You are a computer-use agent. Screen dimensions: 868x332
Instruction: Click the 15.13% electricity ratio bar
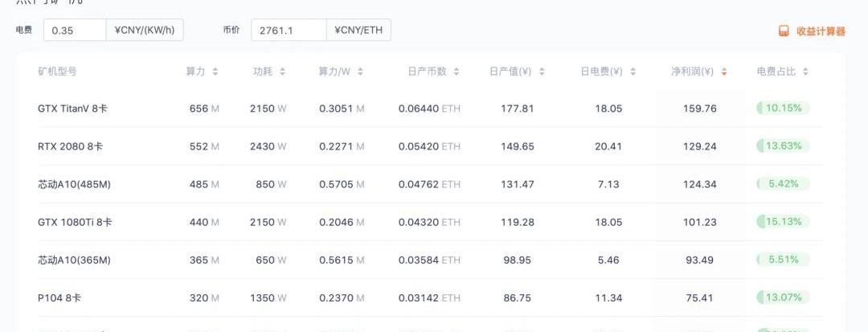[782, 222]
